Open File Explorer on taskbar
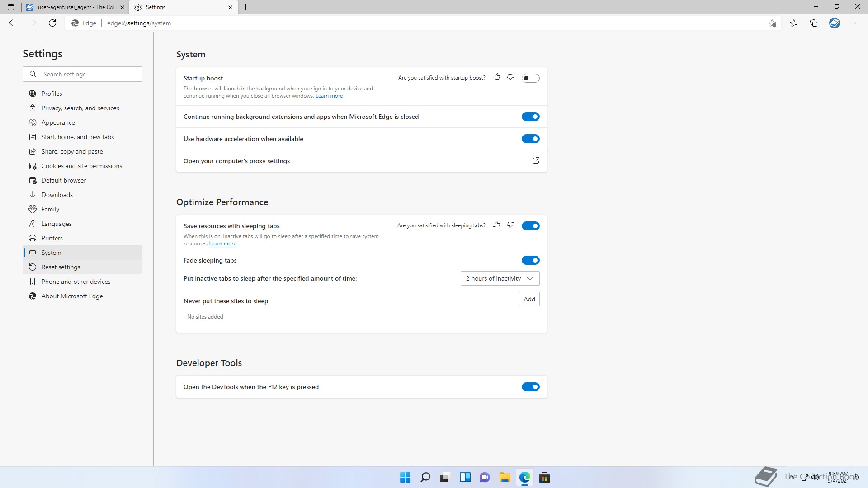 [505, 477]
